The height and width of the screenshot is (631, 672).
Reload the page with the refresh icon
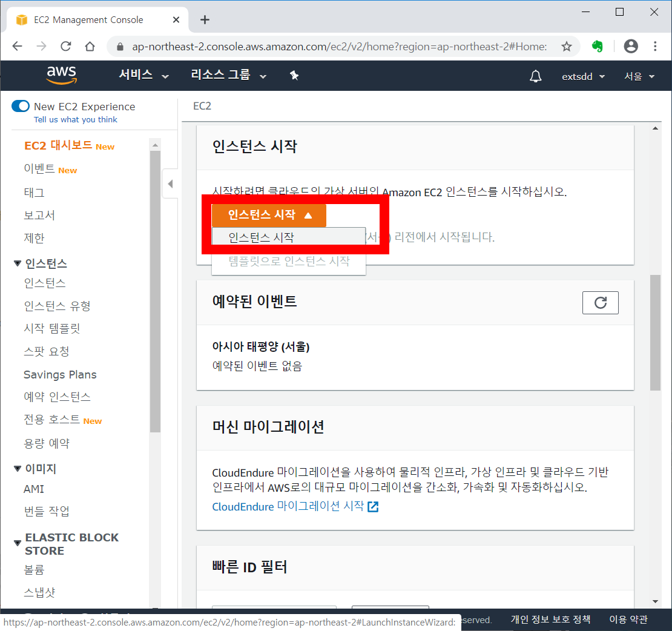tap(65, 46)
